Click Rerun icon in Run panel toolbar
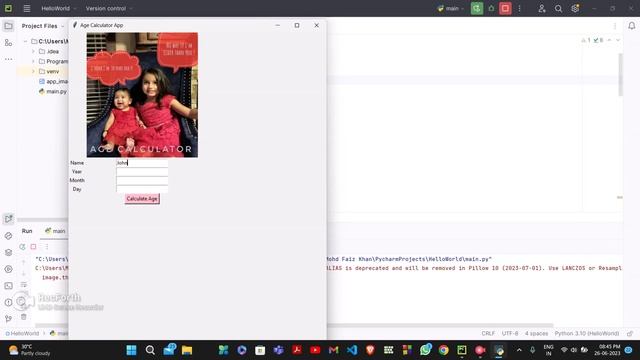Viewport: 640px width, 360px height. (22, 247)
